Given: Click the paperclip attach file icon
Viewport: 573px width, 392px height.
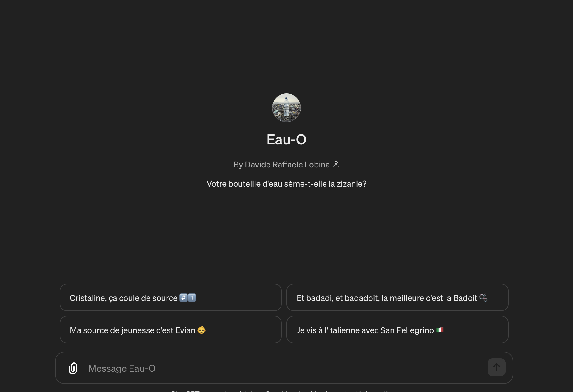Looking at the screenshot, I should tap(73, 368).
